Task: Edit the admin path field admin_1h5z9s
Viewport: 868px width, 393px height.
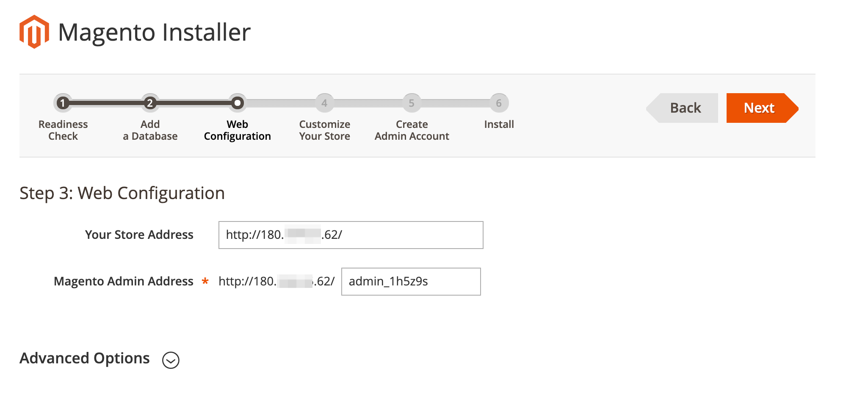Action: [411, 282]
